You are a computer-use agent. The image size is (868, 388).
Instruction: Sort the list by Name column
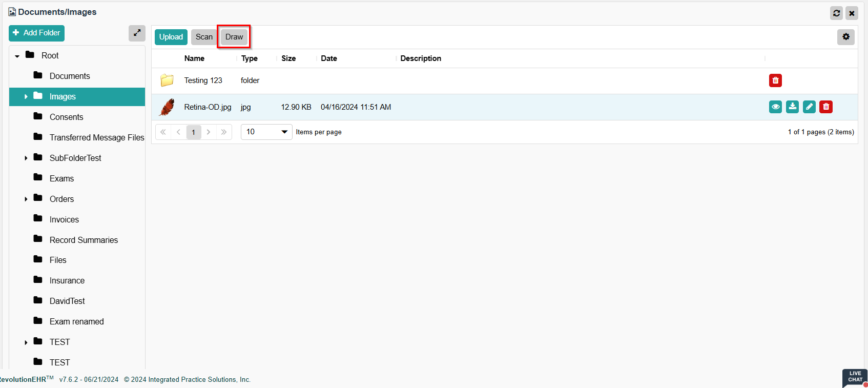pyautogui.click(x=194, y=58)
